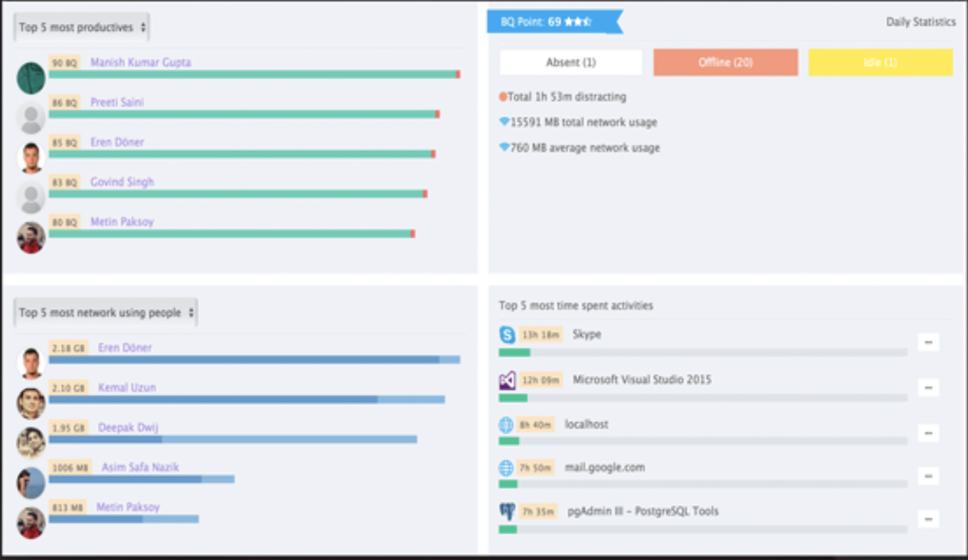Click the Microsoft Visual Studio 2015 icon
The width and height of the screenshot is (968, 560).
[x=507, y=380]
